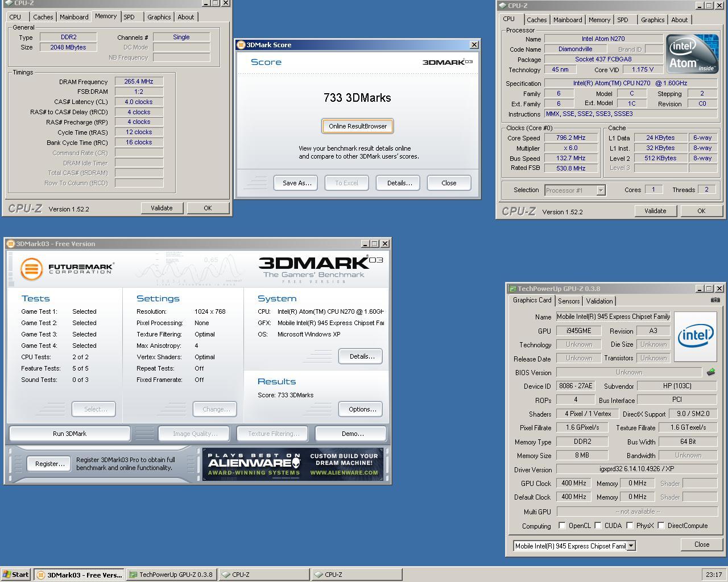Click the Device ID field 8086 - 27AE
728x582 pixels.
pos(576,386)
